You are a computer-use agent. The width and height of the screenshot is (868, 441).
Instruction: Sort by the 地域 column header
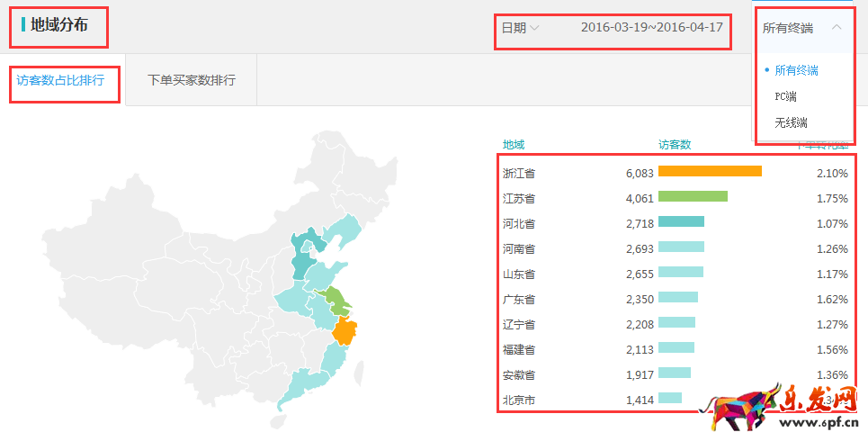[x=514, y=144]
